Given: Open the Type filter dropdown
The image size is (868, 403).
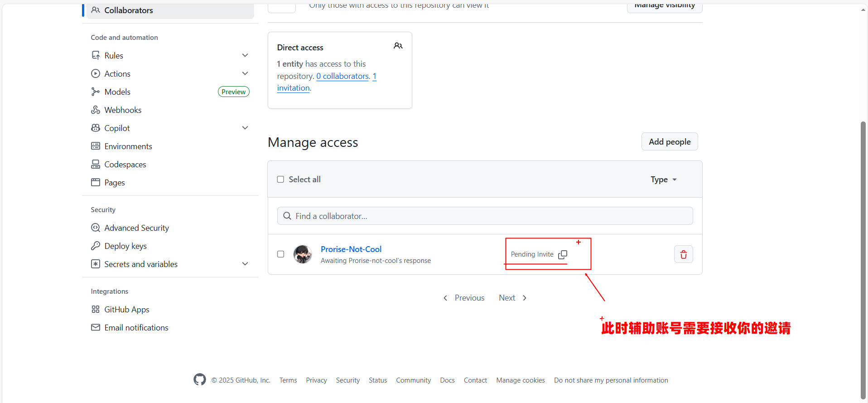Looking at the screenshot, I should pyautogui.click(x=663, y=180).
